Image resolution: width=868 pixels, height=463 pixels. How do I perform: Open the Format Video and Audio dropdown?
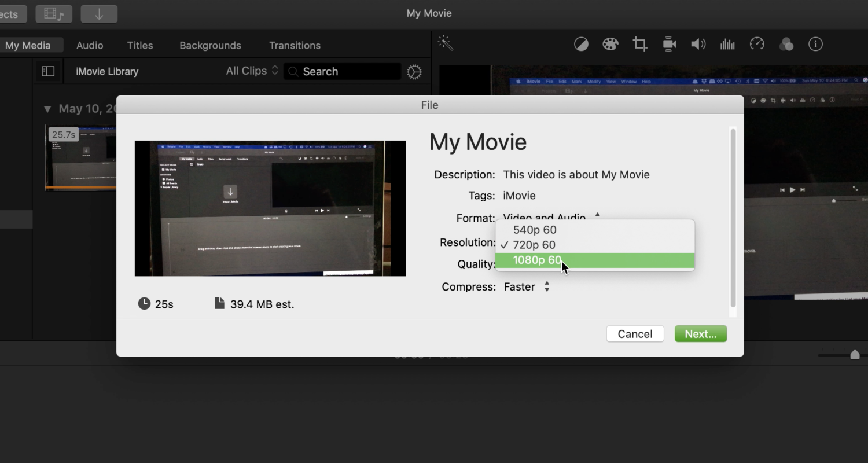coord(551,218)
